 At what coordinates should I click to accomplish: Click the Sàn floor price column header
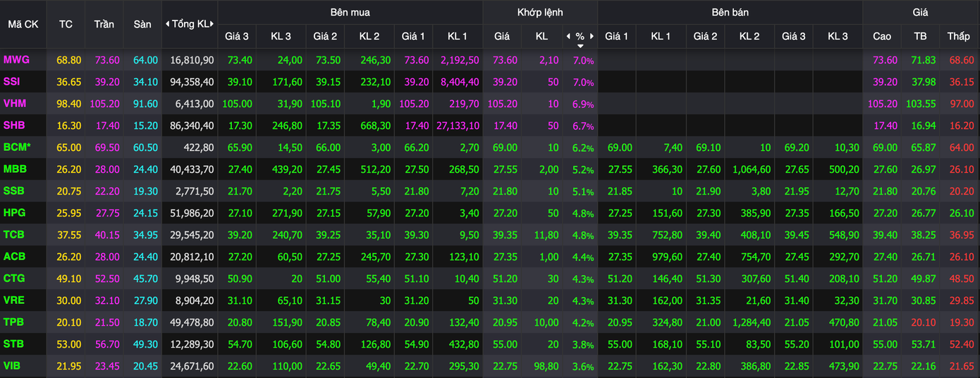pyautogui.click(x=142, y=24)
